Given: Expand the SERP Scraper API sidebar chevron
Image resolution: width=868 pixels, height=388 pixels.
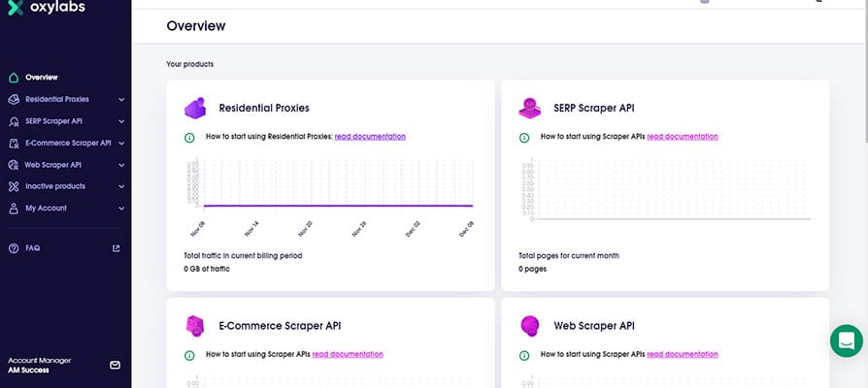Looking at the screenshot, I should pos(121,121).
